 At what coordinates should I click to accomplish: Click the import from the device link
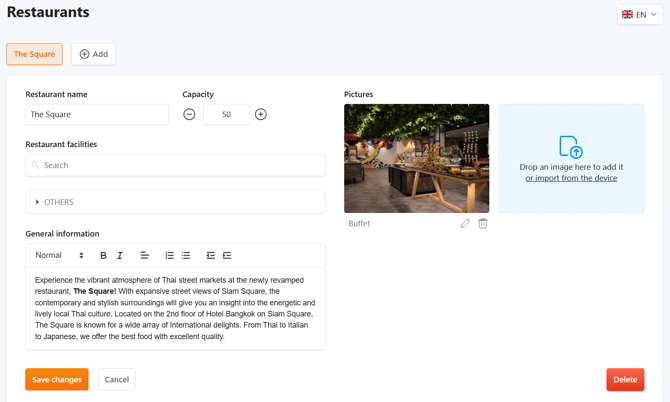click(571, 178)
